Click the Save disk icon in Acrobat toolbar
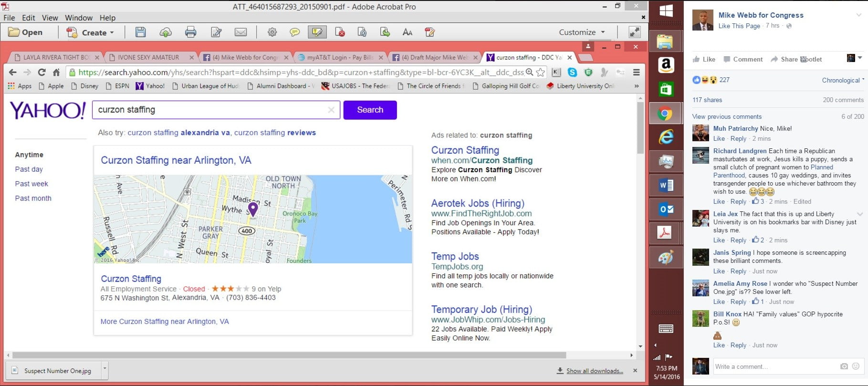The height and width of the screenshot is (386, 868). point(140,32)
